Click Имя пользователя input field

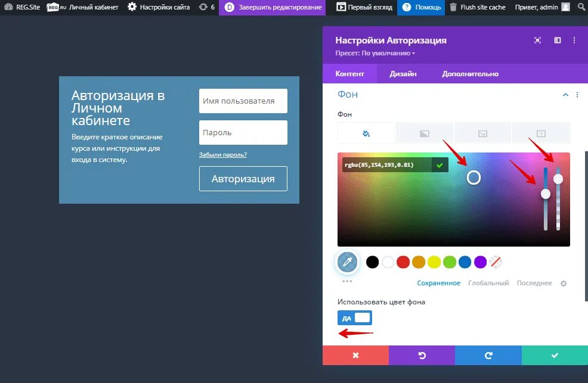click(x=243, y=101)
